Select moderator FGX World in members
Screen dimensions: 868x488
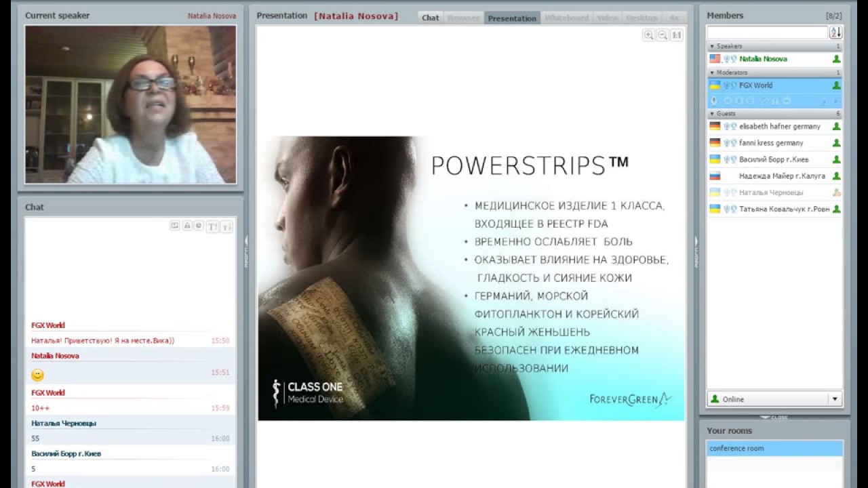pyautogui.click(x=774, y=85)
